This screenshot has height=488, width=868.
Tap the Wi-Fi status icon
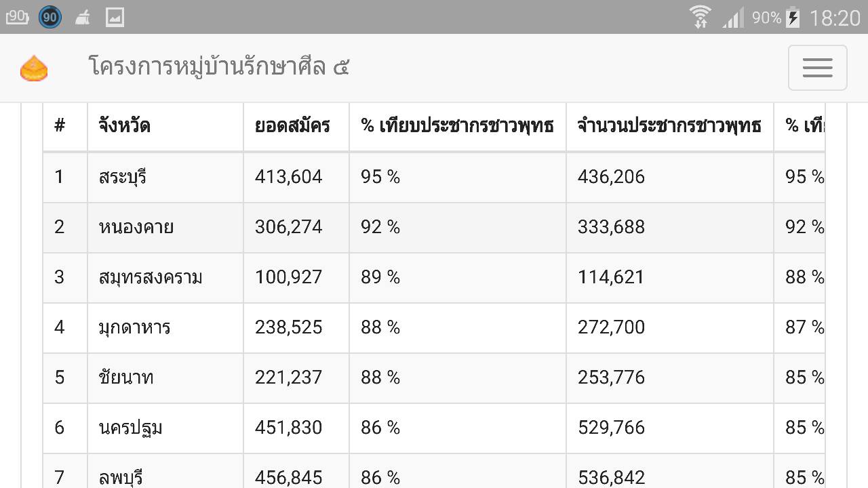tap(700, 17)
